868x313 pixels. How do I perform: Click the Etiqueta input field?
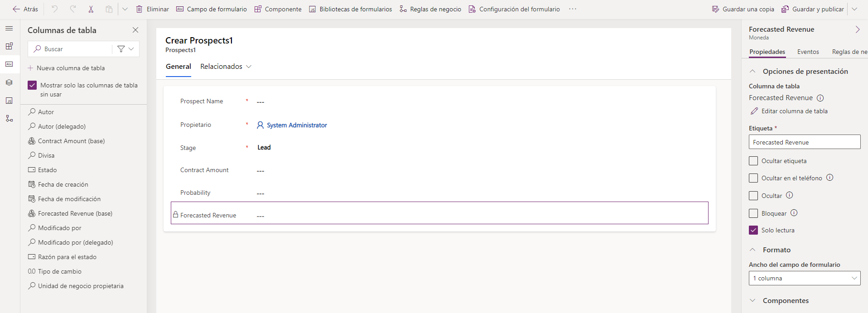tap(804, 142)
